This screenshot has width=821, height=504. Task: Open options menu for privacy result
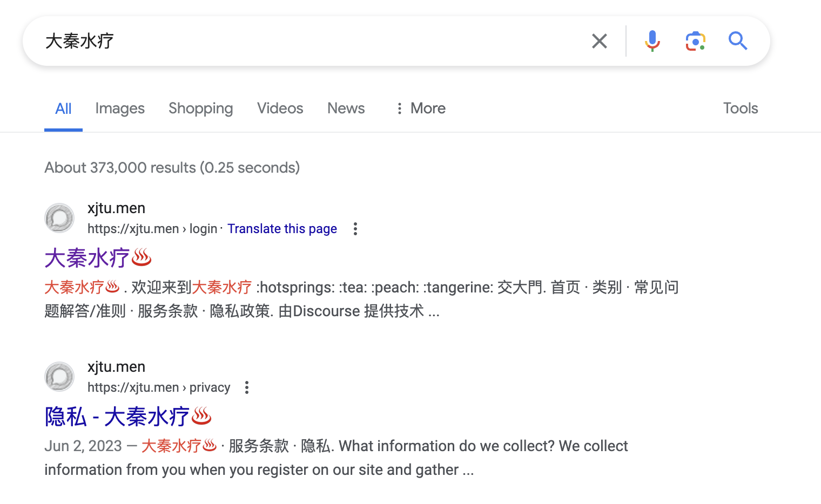click(247, 387)
